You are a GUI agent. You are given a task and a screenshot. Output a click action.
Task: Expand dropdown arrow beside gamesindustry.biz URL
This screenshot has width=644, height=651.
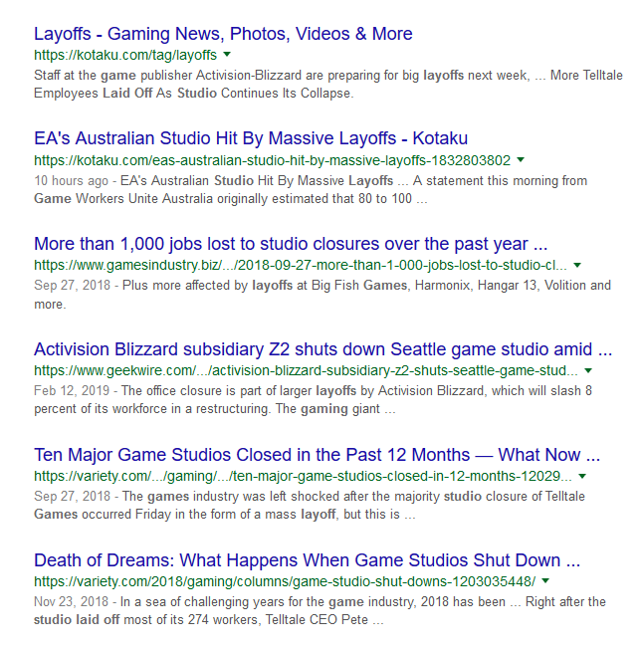(577, 265)
